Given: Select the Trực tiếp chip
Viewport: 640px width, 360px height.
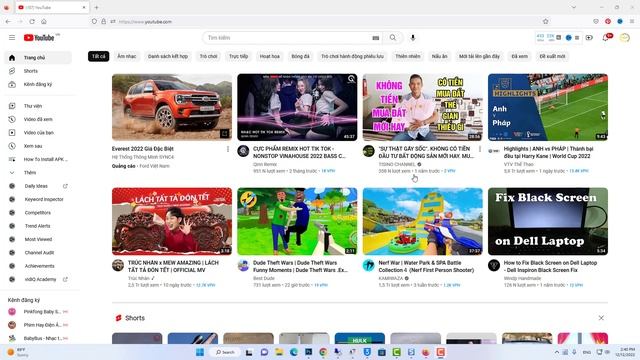Looking at the screenshot, I should point(238,56).
